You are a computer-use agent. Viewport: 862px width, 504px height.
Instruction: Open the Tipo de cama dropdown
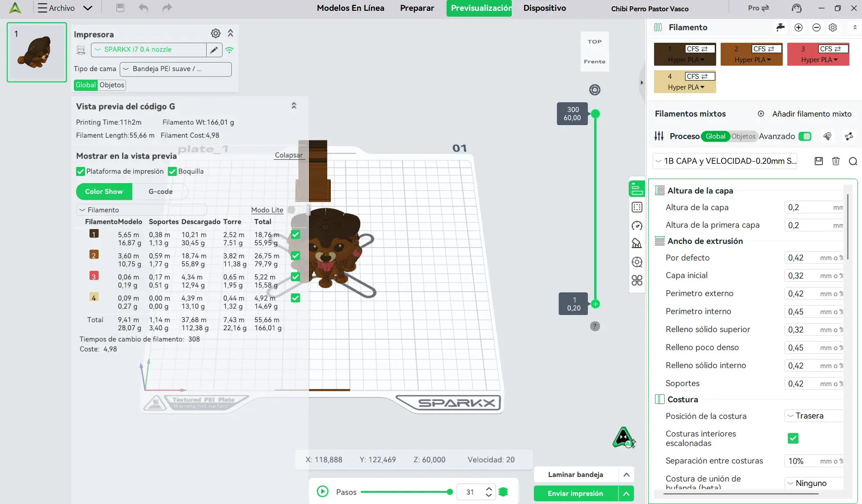pos(176,69)
